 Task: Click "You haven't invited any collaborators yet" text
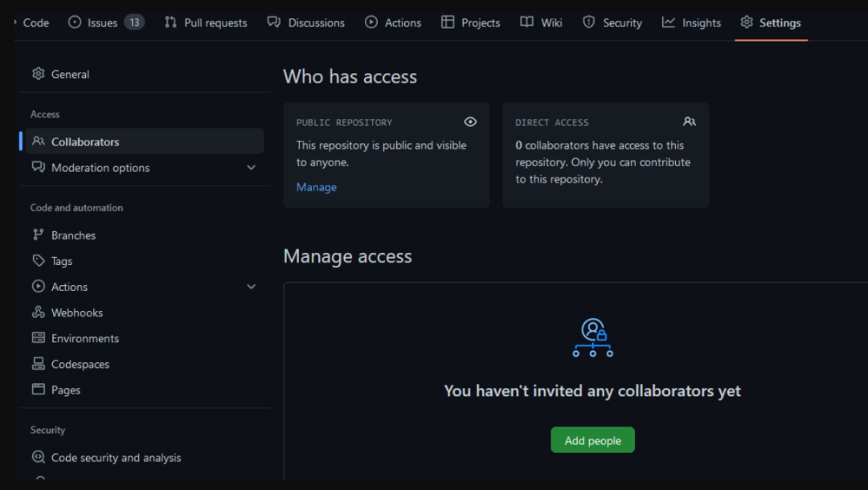click(x=592, y=391)
